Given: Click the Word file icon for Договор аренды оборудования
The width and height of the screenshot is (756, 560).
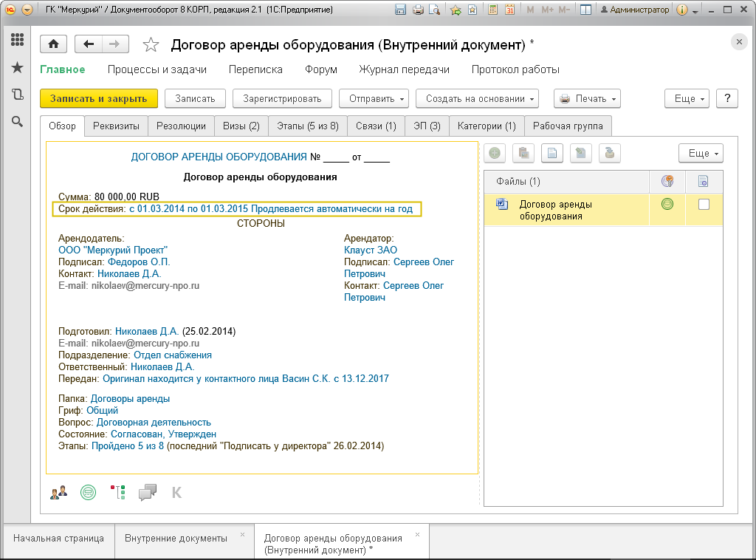Looking at the screenshot, I should [x=502, y=204].
